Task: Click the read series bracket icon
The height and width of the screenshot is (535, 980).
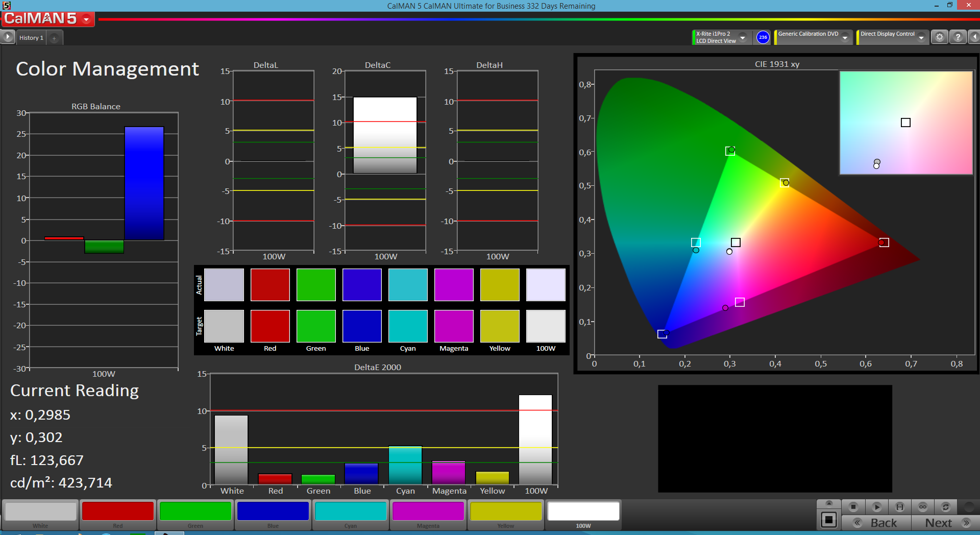Action: click(x=899, y=507)
